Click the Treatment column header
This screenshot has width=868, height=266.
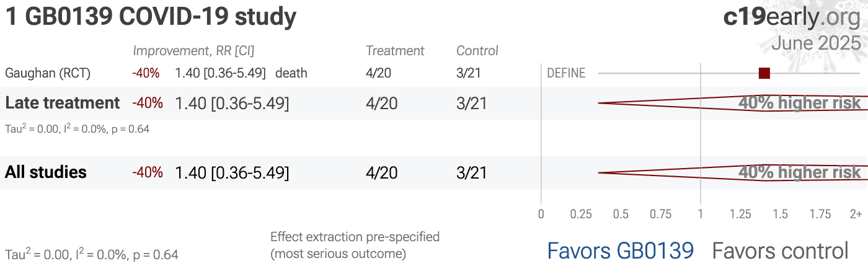(x=395, y=51)
